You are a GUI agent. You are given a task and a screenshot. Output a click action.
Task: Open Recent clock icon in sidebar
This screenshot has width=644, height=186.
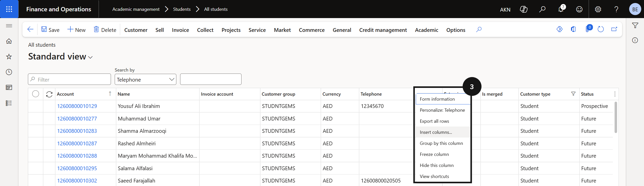tap(9, 72)
